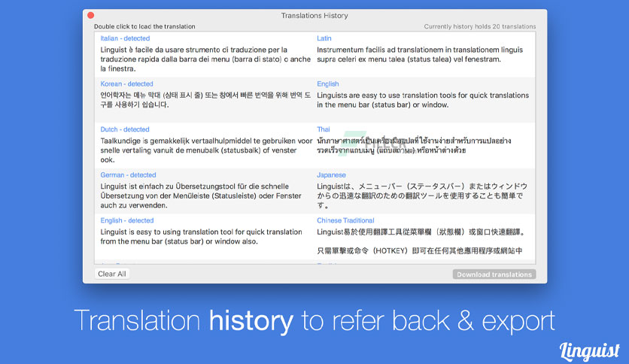Click 'Currently history holds 20 translations' status text
Image resolution: width=629 pixels, height=364 pixels.
[x=480, y=26]
